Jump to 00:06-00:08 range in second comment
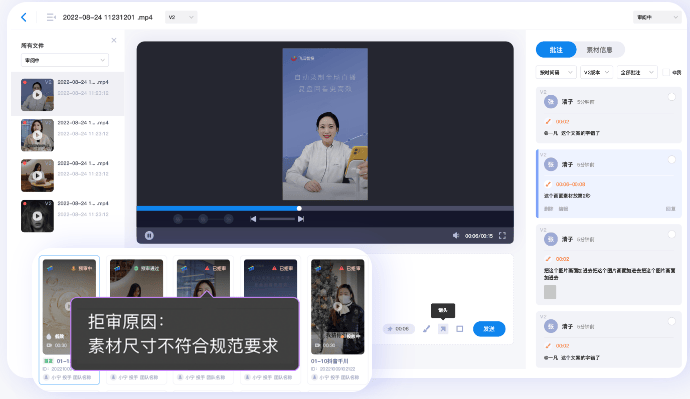690x399 pixels. pos(570,184)
